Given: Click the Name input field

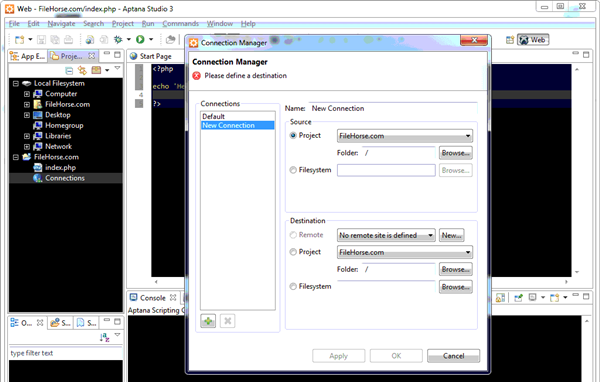Looking at the screenshot, I should tap(393, 108).
